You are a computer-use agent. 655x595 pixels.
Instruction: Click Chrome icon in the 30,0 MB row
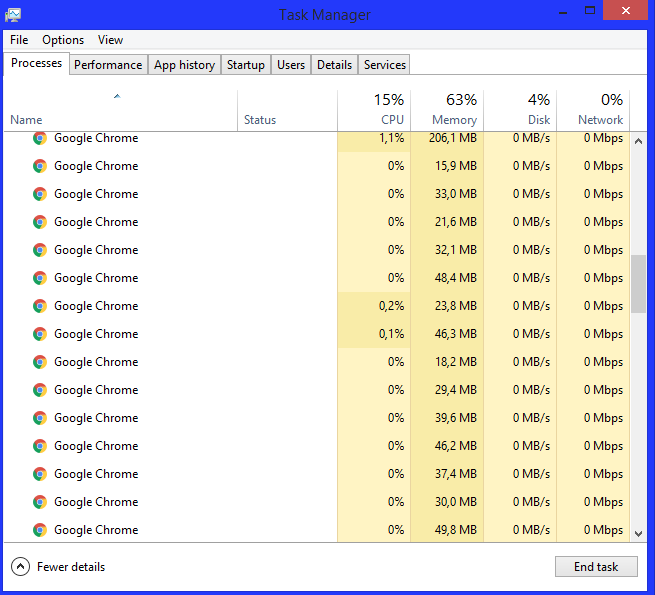click(40, 502)
